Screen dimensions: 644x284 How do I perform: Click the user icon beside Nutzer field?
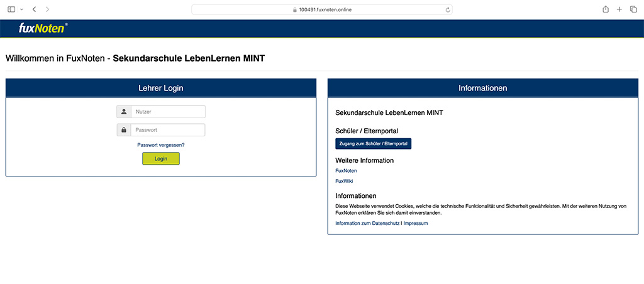(x=124, y=112)
